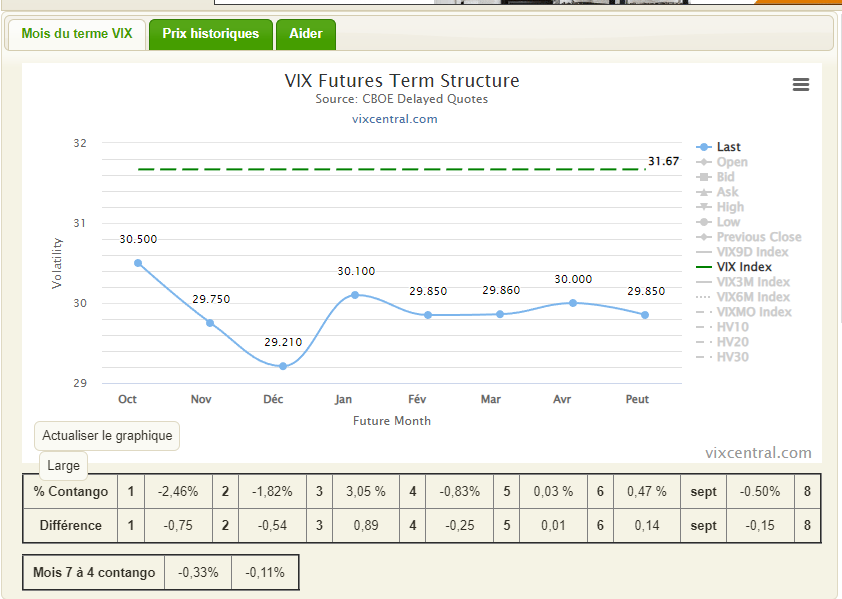
Task: Click the Mar data point 29.860
Action: [500, 314]
